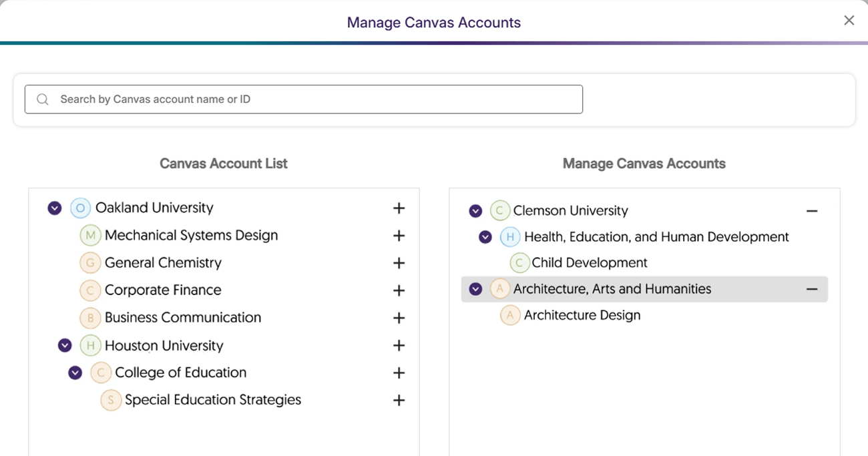The width and height of the screenshot is (868, 456).
Task: Remove Architecture, Arts and Humanities with minus
Action: click(x=812, y=289)
